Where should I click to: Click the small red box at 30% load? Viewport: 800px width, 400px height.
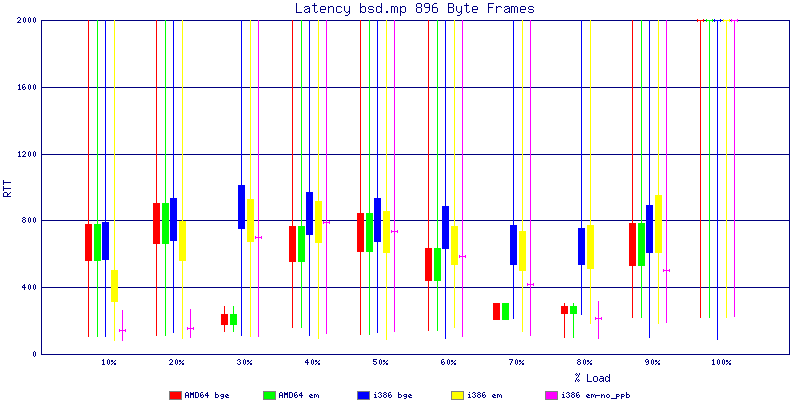coord(224,319)
